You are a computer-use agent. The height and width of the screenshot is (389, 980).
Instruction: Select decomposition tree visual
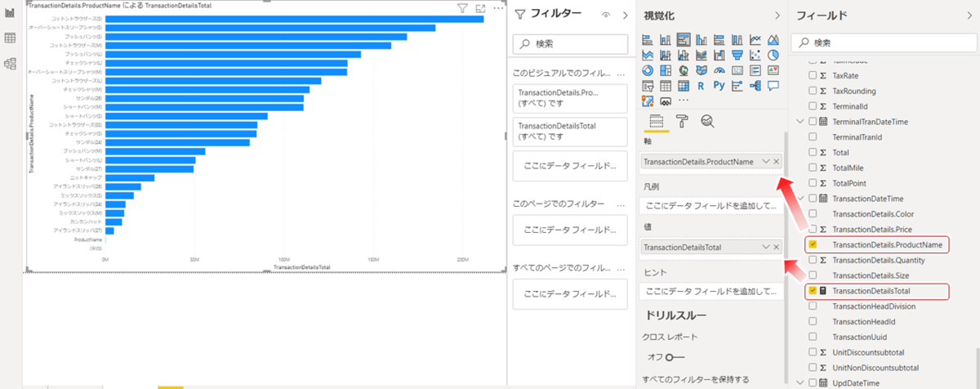coord(755,86)
